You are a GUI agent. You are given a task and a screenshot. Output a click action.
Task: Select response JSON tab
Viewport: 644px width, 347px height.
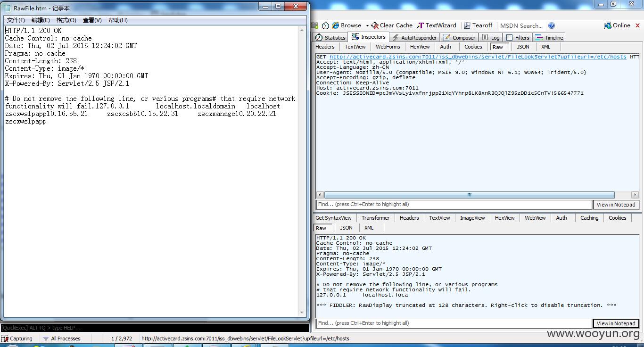tap(347, 228)
